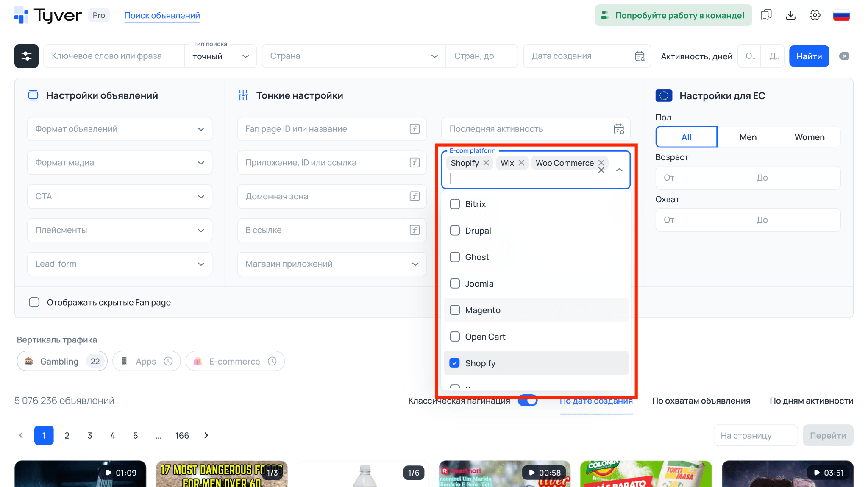The height and width of the screenshot is (487, 868).
Task: Click function icon in Fan page ID field
Action: [415, 129]
